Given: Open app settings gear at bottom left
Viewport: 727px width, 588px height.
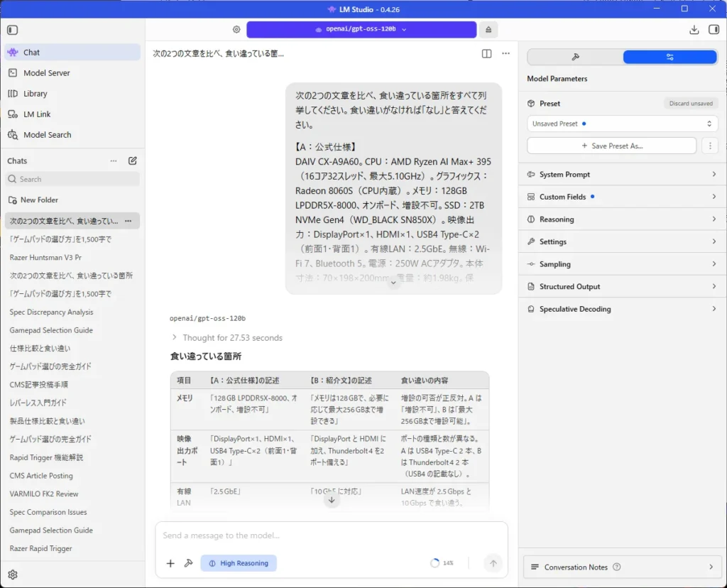Looking at the screenshot, I should point(13,575).
